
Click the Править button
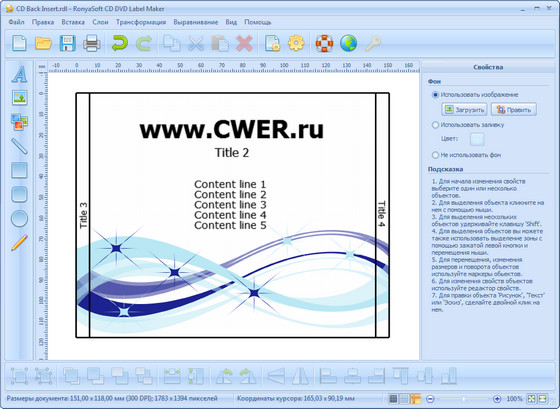pyautogui.click(x=514, y=110)
